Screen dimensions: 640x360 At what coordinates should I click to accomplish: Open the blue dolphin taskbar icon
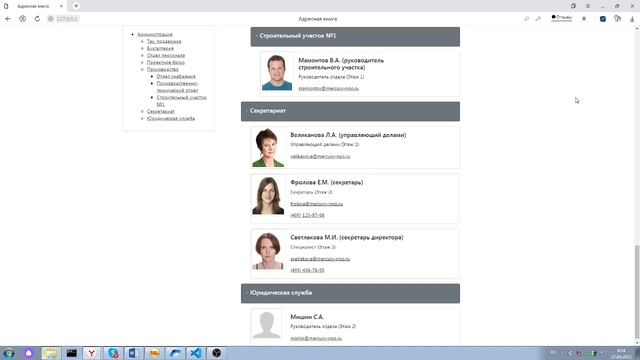(x=175, y=353)
